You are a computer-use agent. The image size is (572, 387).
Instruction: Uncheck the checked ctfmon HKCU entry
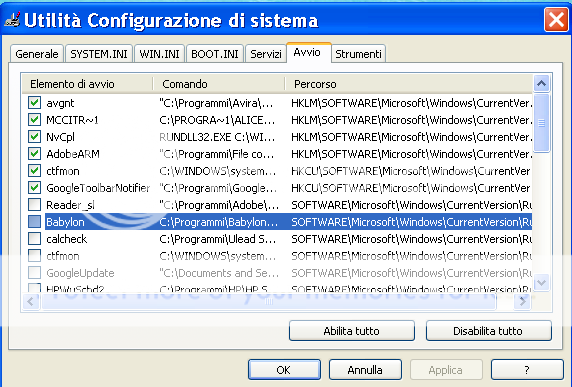click(x=34, y=171)
